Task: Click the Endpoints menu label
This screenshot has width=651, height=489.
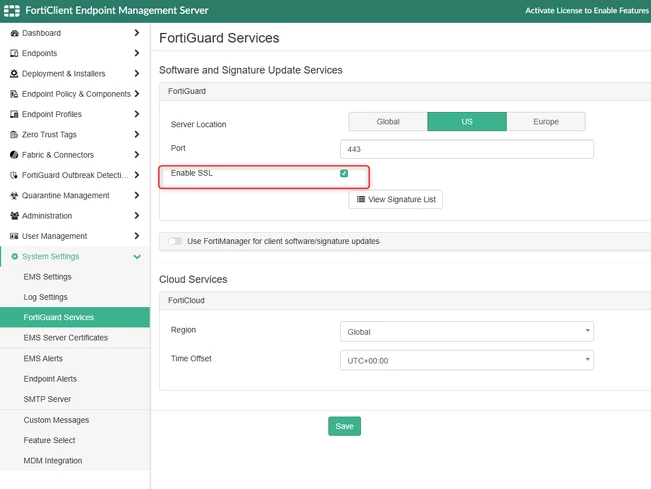Action: pos(39,54)
